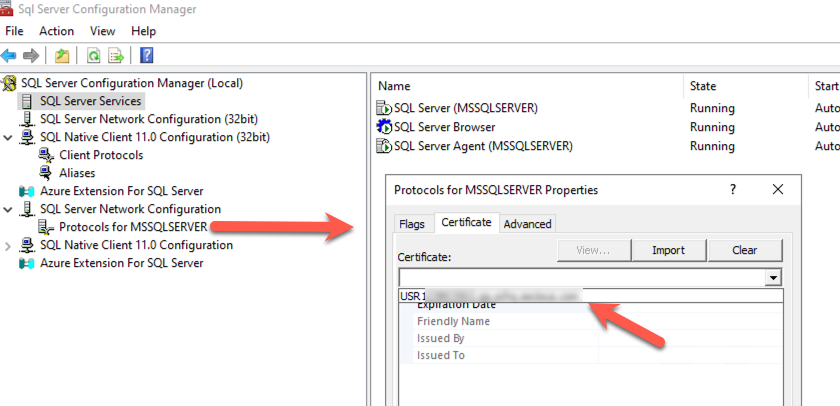Click the Clear button

coord(744,250)
